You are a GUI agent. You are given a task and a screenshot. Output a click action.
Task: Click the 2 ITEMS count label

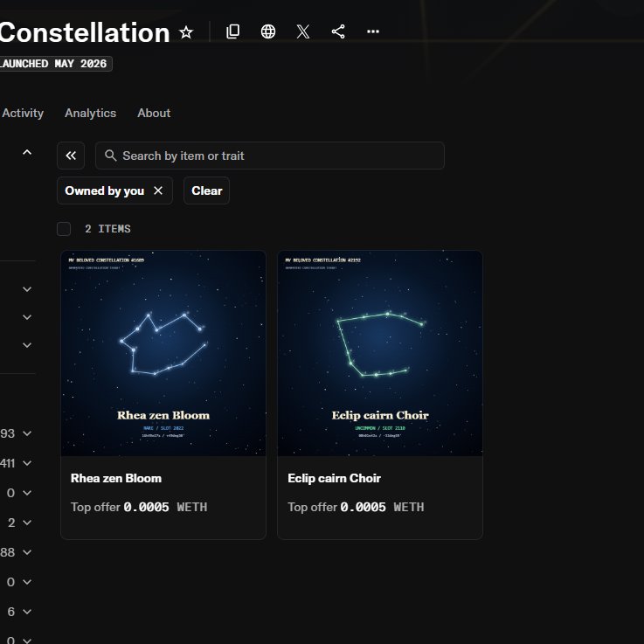[x=107, y=229]
